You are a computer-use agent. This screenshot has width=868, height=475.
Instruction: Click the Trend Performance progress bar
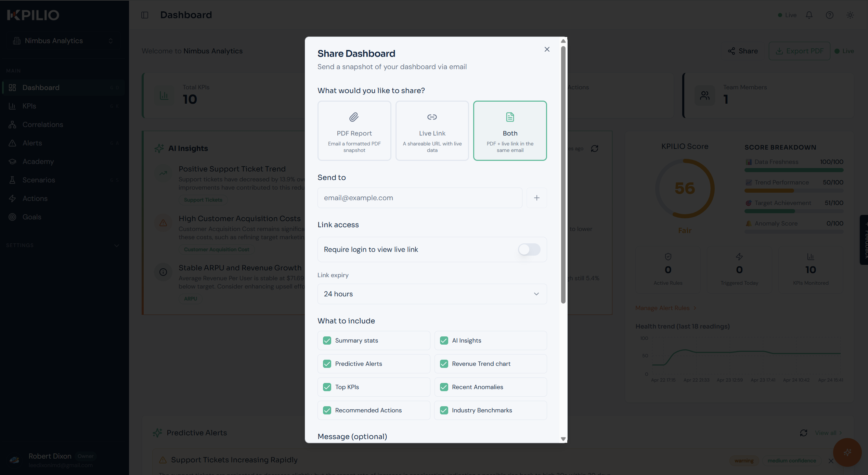point(794,191)
